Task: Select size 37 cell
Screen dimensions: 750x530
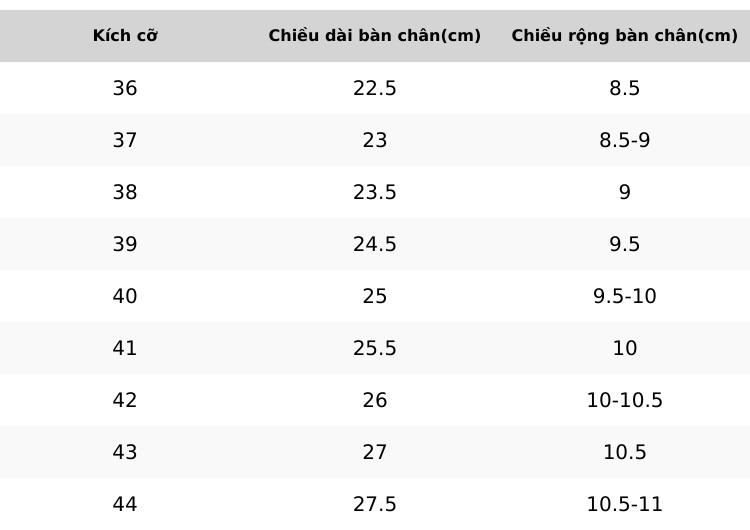Action: 125,140
